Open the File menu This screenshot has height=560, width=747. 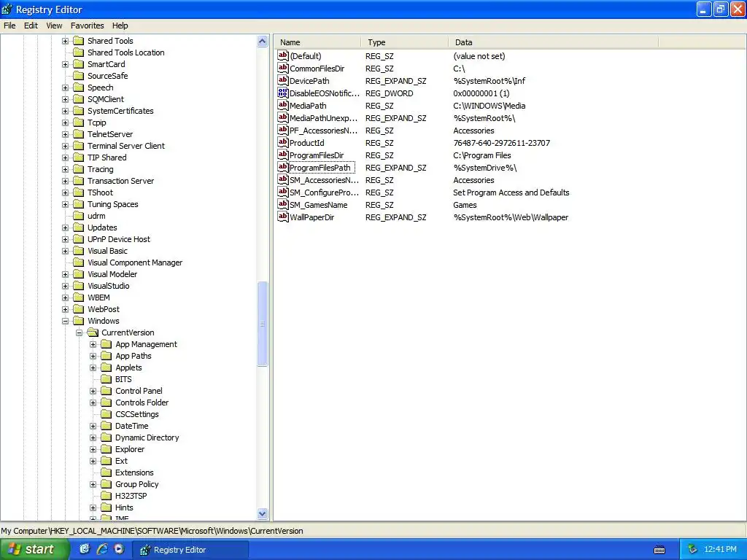point(9,26)
